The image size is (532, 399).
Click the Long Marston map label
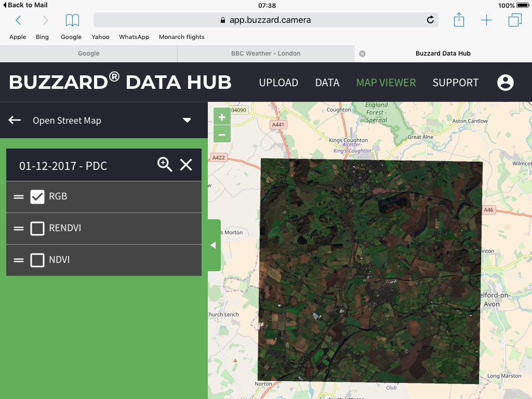click(x=504, y=376)
